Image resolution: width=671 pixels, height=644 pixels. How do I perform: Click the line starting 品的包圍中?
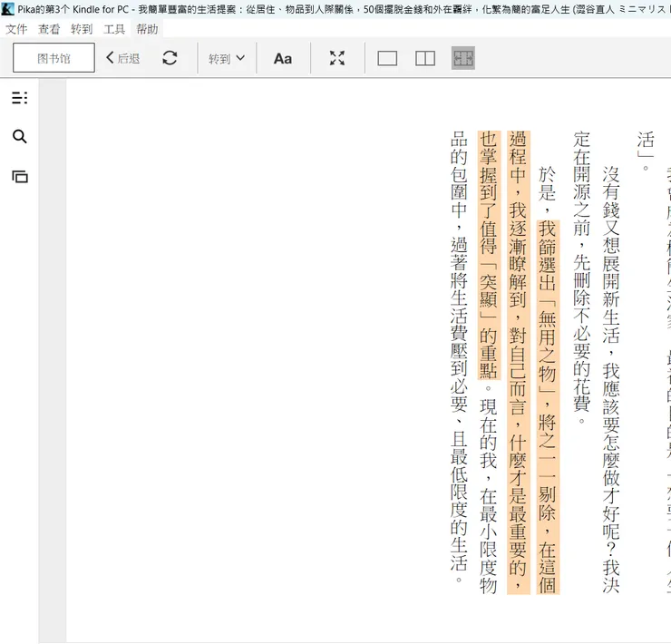point(459,356)
